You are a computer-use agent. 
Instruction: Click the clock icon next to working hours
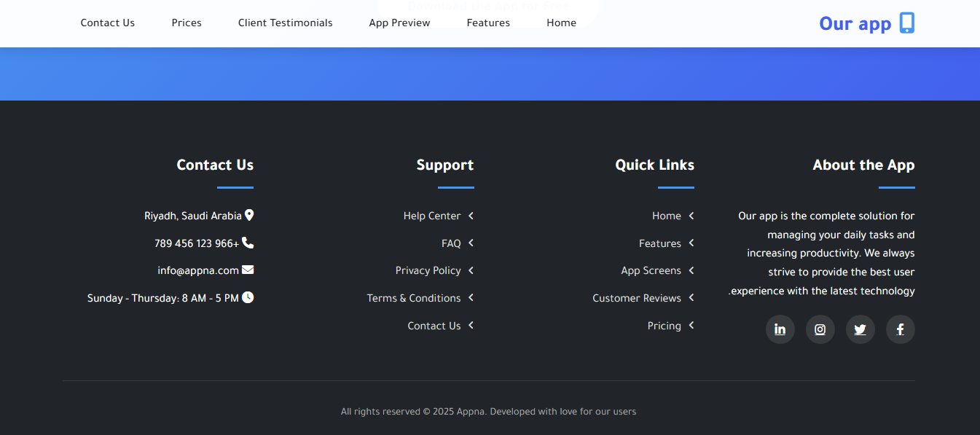(248, 297)
